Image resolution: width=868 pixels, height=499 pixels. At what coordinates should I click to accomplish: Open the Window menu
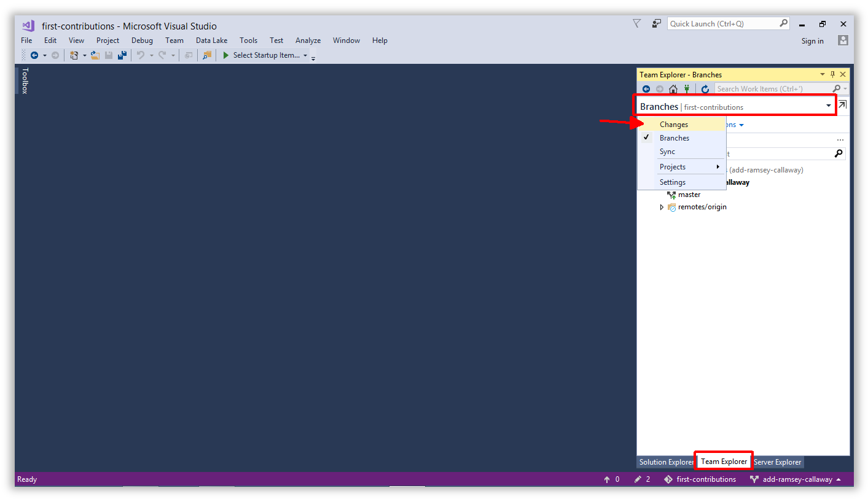(346, 41)
